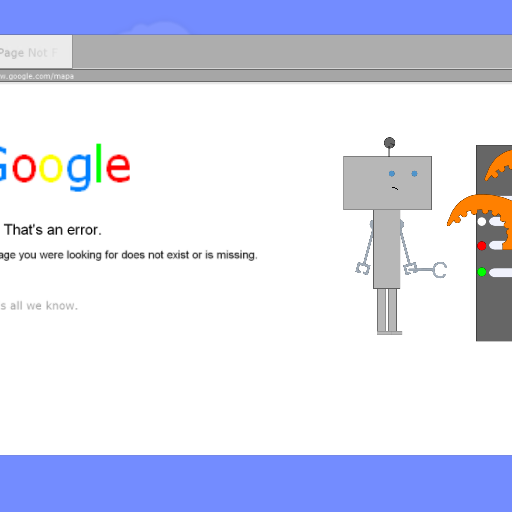Click the robot's antenna ball

(x=389, y=143)
